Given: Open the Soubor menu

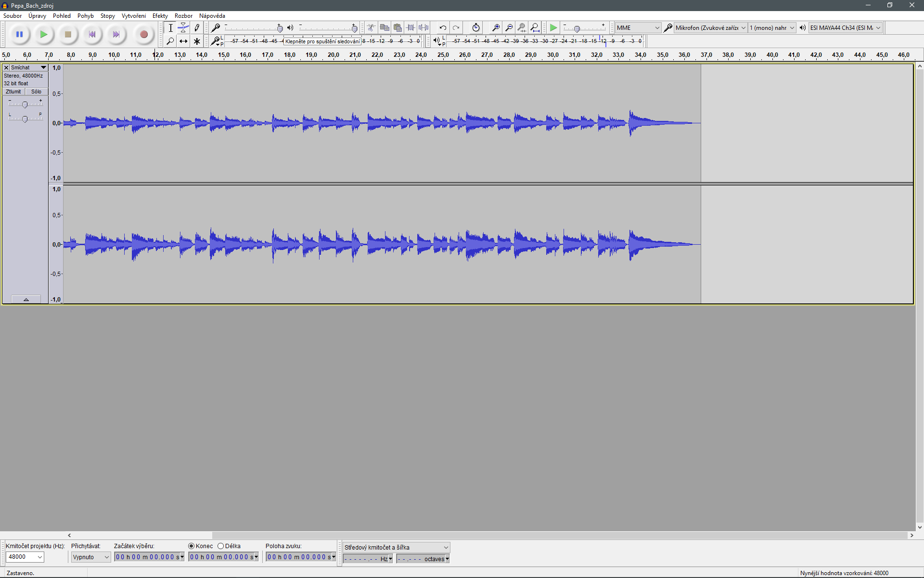Looking at the screenshot, I should point(13,16).
